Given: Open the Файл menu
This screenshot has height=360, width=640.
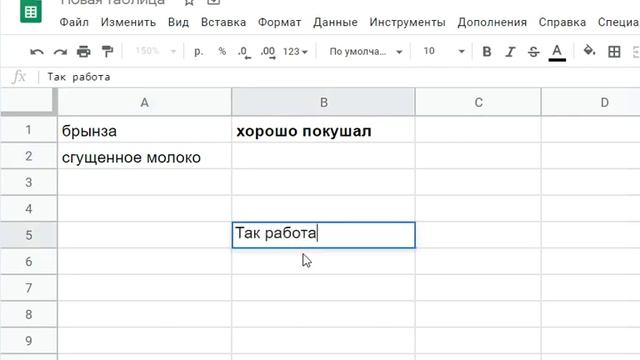Looking at the screenshot, I should 74,22.
